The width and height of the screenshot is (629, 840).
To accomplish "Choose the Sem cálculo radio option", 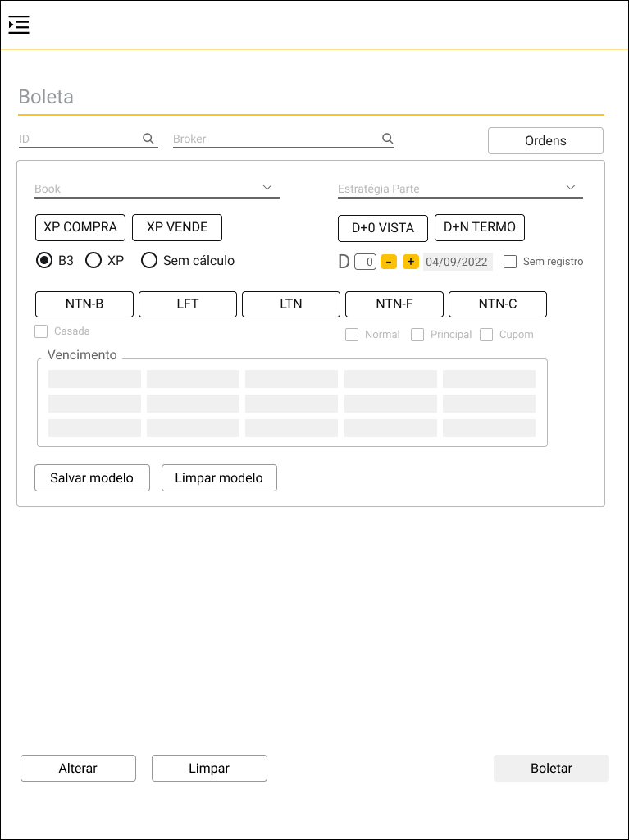I will [149, 260].
